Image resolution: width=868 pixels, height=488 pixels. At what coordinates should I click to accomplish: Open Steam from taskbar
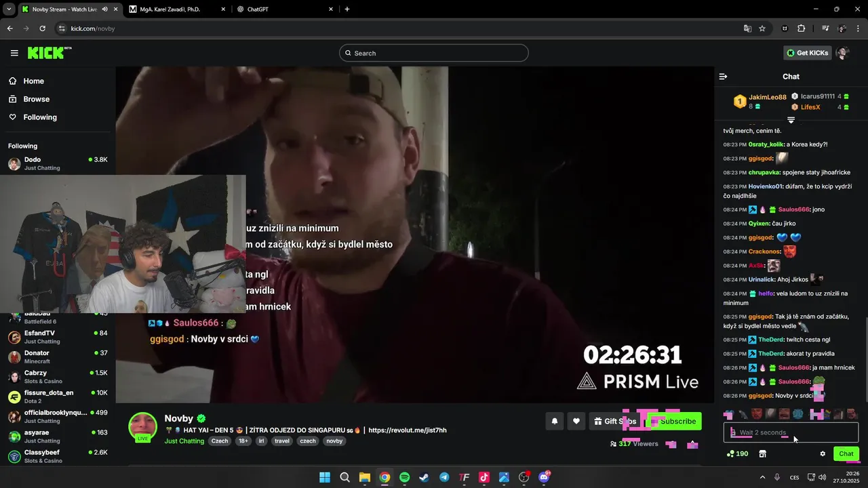point(424,477)
